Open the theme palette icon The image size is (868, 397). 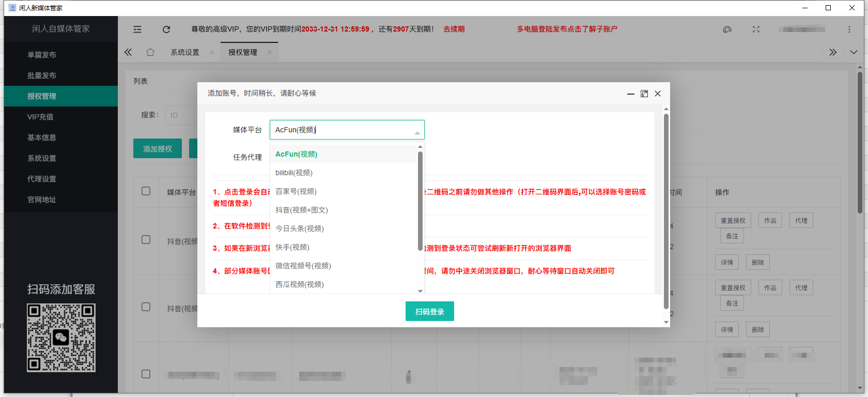pyautogui.click(x=727, y=29)
